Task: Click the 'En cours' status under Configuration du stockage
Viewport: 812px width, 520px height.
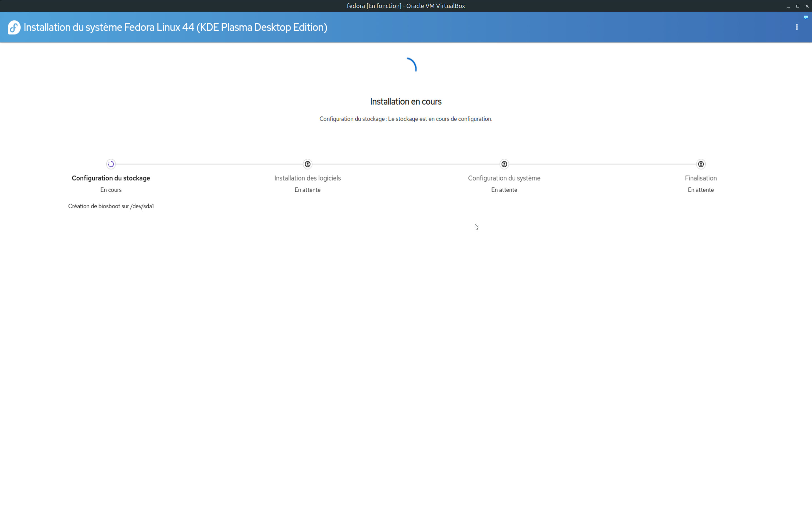Action: pyautogui.click(x=111, y=190)
